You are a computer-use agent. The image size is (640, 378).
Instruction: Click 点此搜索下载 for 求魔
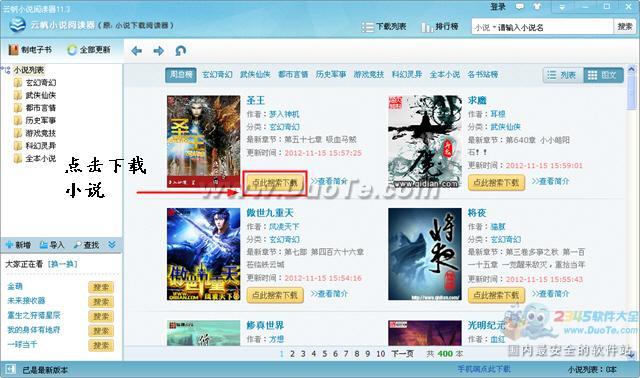point(496,182)
